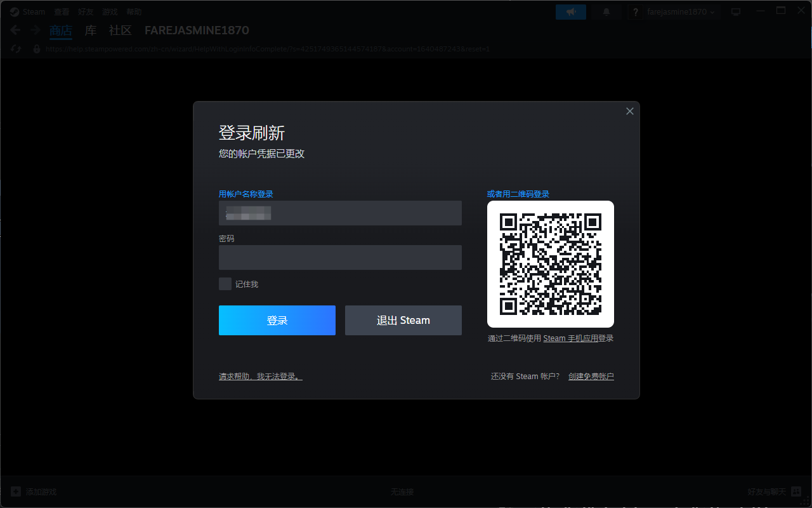Focus the 密码 password field
The height and width of the screenshot is (508, 812).
pos(340,258)
